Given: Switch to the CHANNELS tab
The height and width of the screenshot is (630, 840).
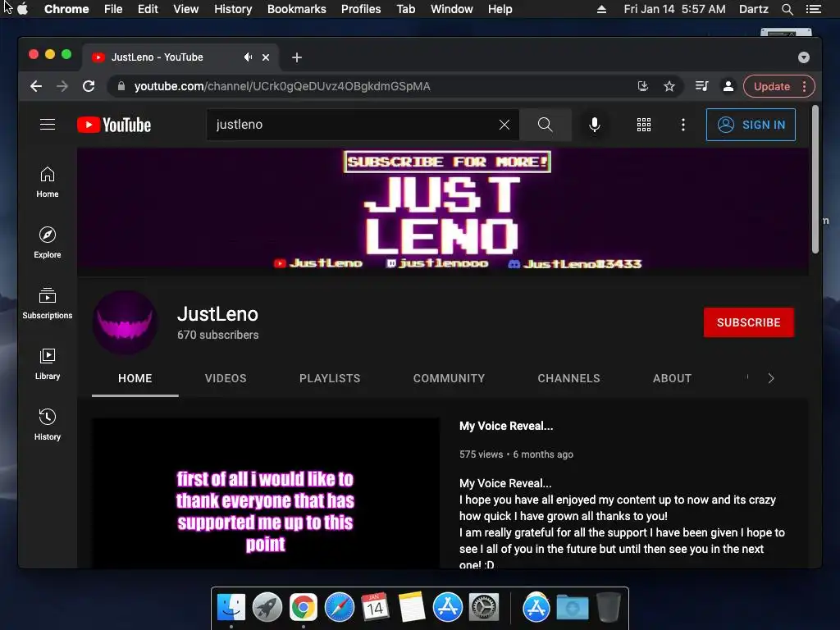Looking at the screenshot, I should tap(569, 378).
